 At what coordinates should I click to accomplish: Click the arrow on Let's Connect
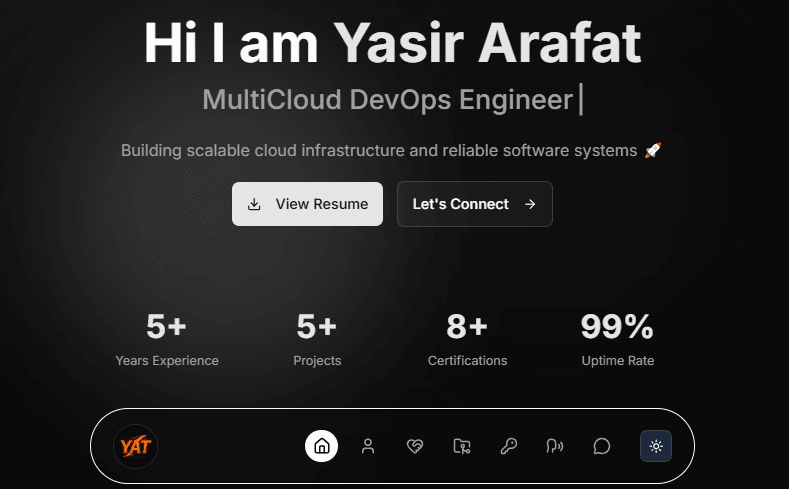click(530, 204)
